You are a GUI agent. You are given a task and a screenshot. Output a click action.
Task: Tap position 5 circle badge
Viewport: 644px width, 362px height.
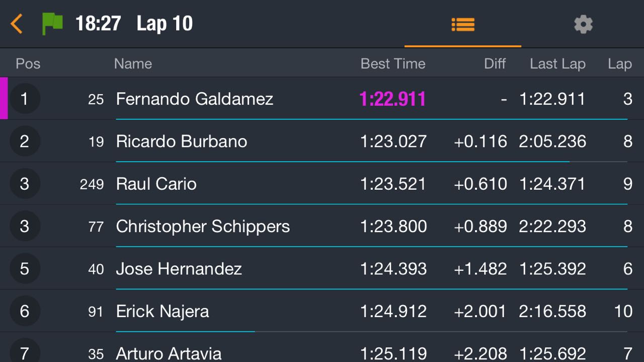tap(25, 268)
